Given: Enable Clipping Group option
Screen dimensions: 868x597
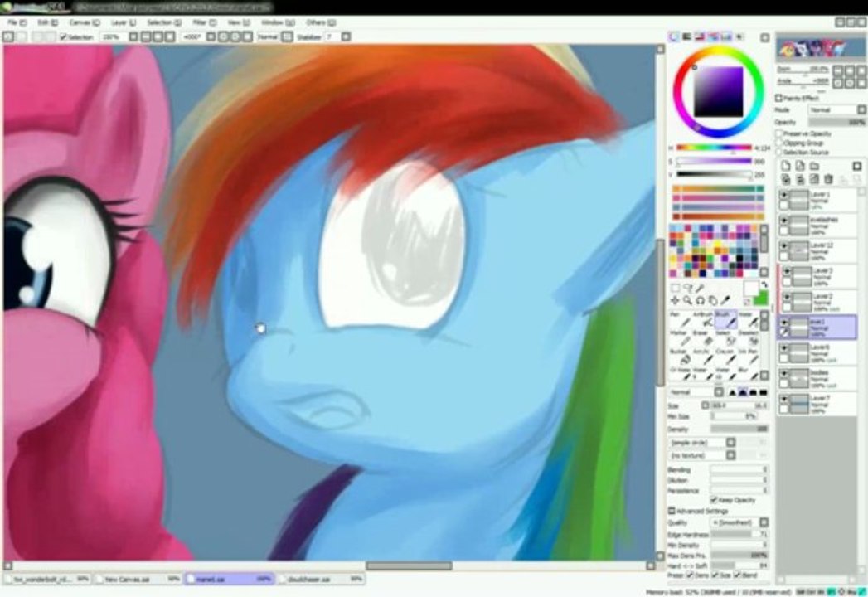Looking at the screenshot, I should (x=779, y=143).
